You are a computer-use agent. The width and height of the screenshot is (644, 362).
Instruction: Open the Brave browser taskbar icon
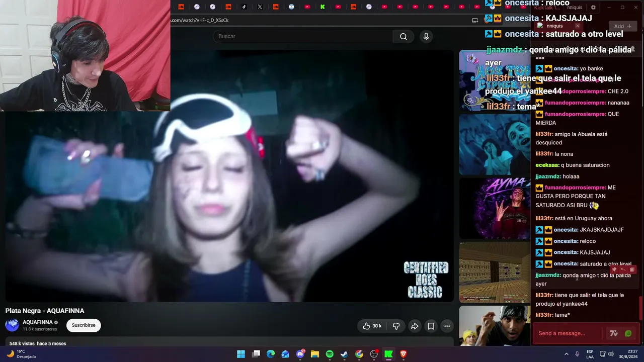[404, 354]
